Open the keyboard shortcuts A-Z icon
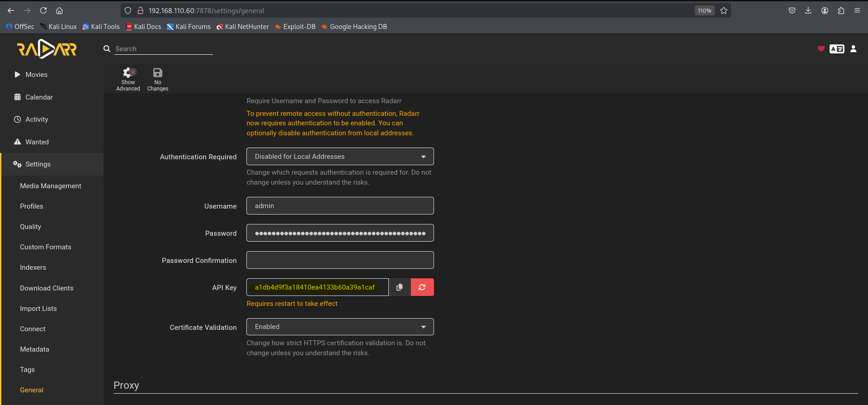868x405 pixels. click(836, 49)
